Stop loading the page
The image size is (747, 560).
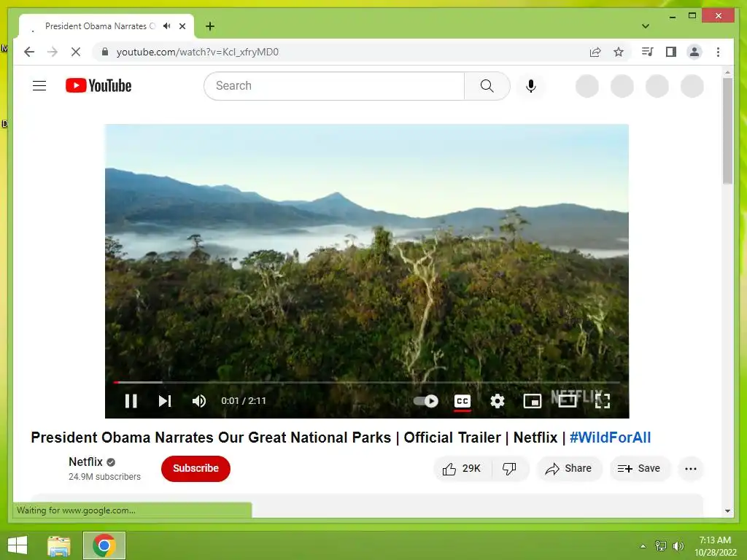point(76,52)
